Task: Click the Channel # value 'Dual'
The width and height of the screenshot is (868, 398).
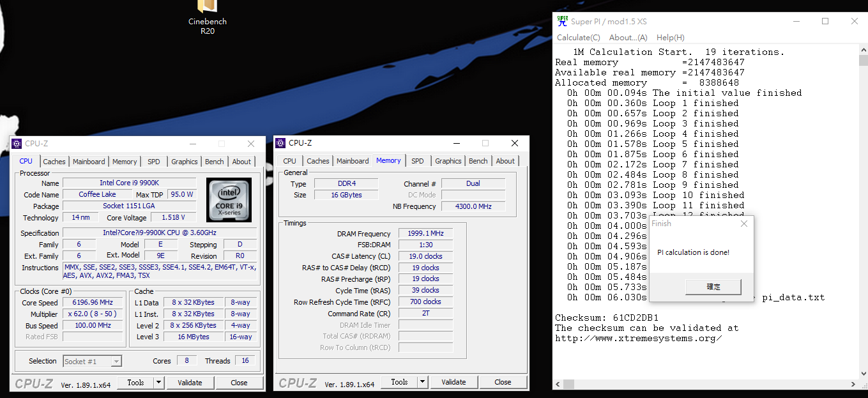Action: (473, 183)
